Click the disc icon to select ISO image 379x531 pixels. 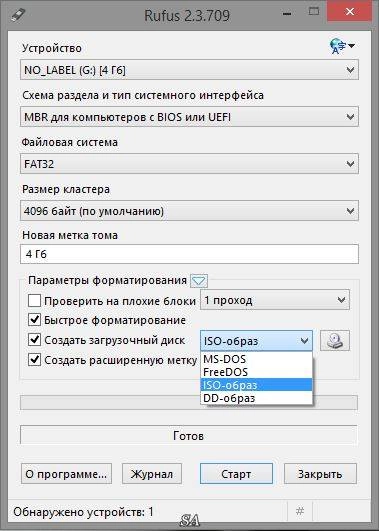335,341
